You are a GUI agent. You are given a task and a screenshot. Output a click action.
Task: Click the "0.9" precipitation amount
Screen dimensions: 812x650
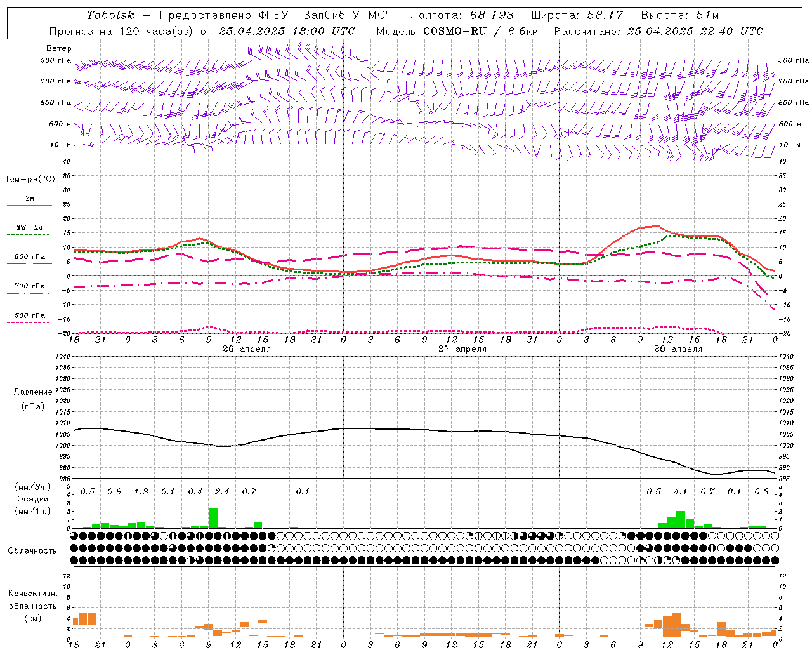pos(114,491)
